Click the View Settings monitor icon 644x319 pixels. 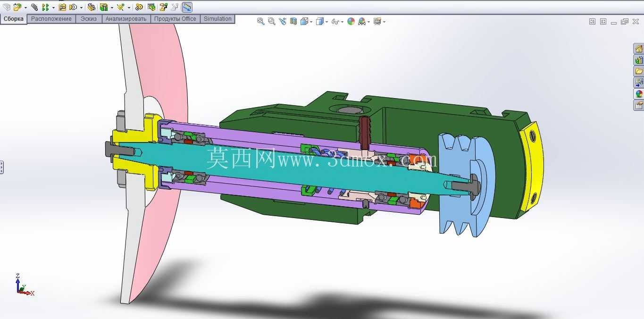pos(377,21)
